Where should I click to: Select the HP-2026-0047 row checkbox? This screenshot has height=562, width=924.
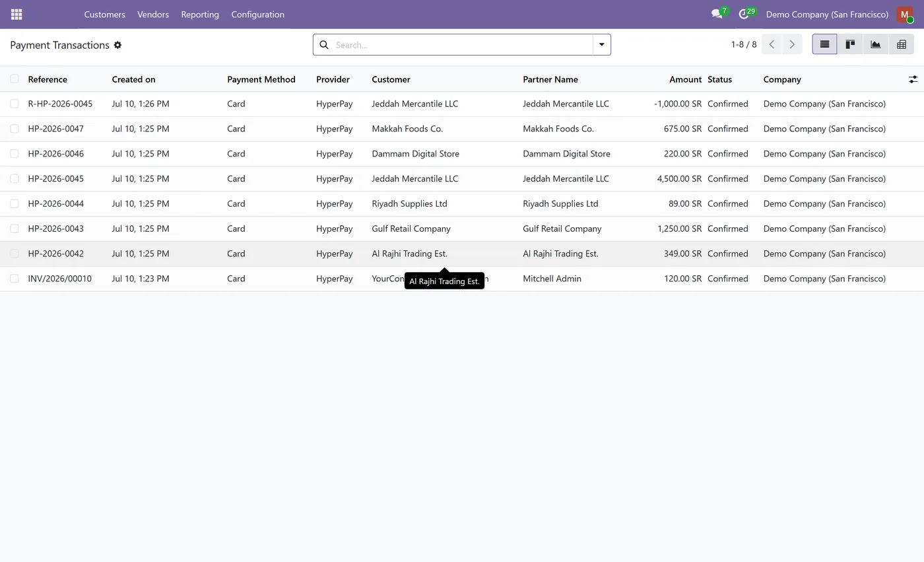[15, 129]
